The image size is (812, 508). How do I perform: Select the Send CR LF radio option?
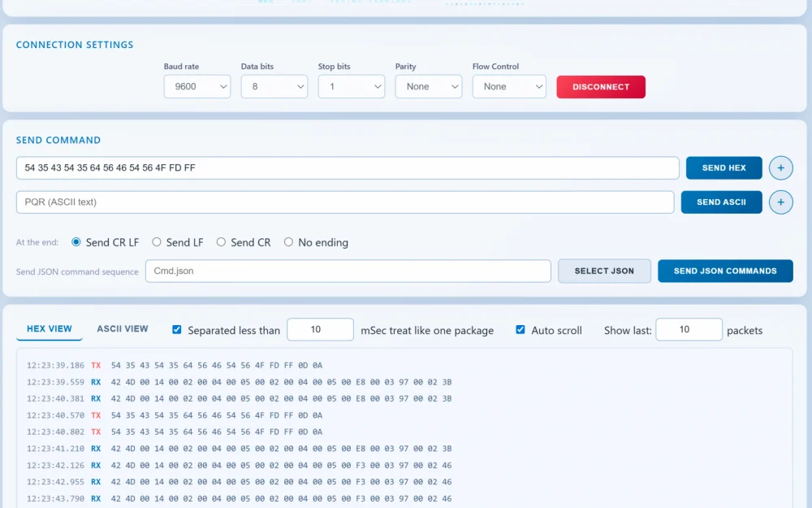pos(76,242)
